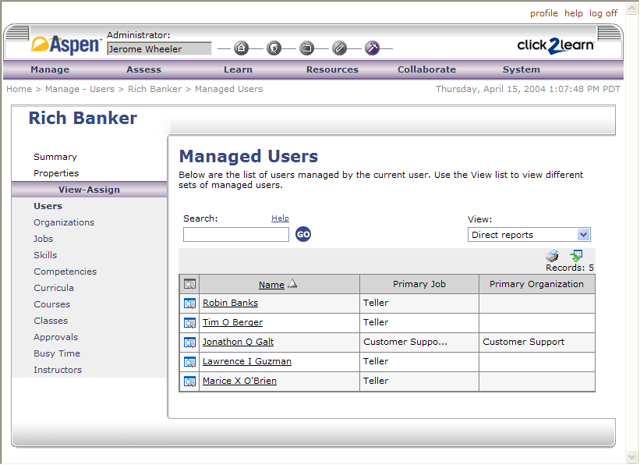Open the Lawrence I Guzman user link

coord(247,361)
